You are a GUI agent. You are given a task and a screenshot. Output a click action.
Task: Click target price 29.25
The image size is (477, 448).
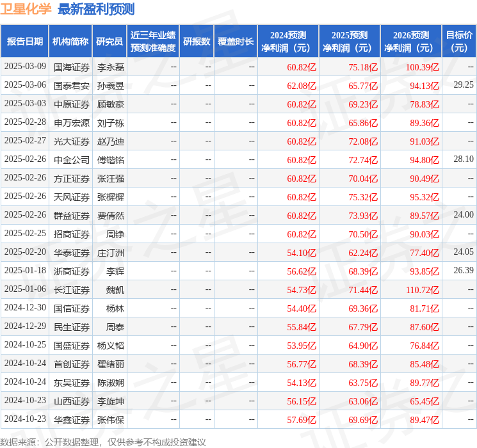point(464,85)
